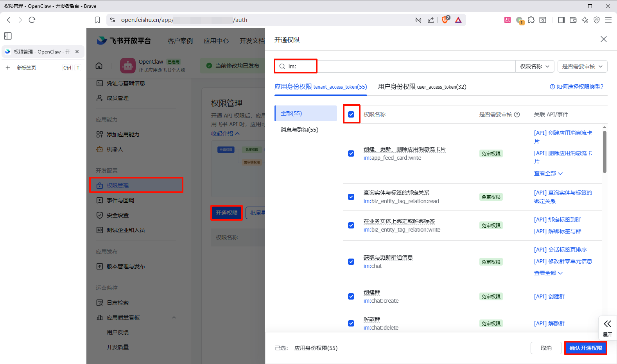Click the home icon beside OpenClaw
This screenshot has width=617, height=364.
pyautogui.click(x=99, y=66)
